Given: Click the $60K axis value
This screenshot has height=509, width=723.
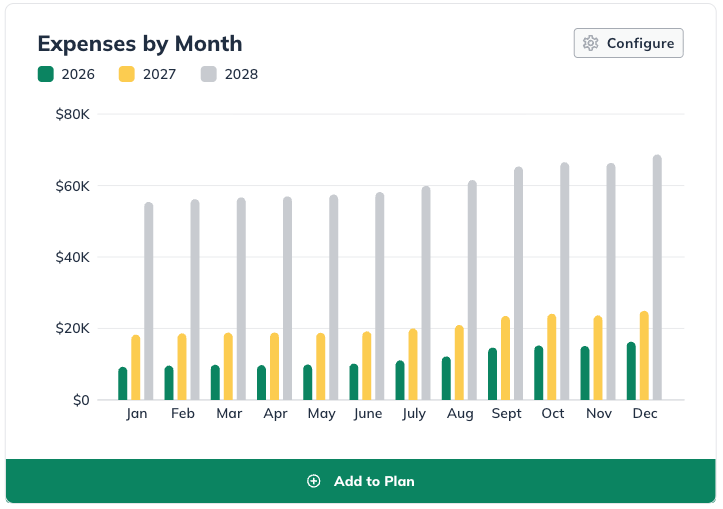Looking at the screenshot, I should click(72, 186).
